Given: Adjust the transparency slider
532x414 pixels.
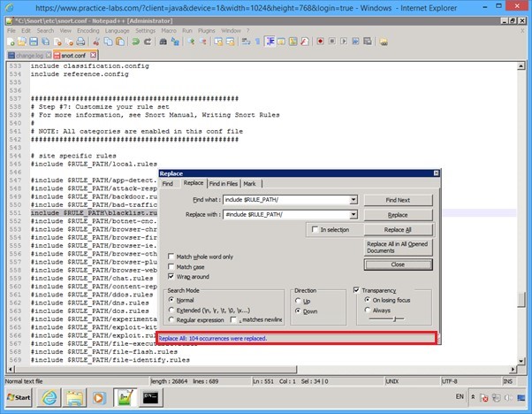Looking at the screenshot, I should point(395,319).
